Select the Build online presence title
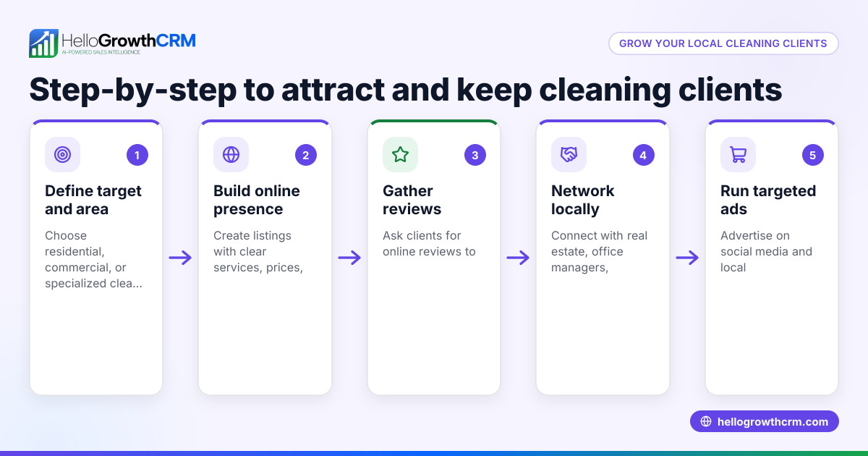 [x=257, y=200]
